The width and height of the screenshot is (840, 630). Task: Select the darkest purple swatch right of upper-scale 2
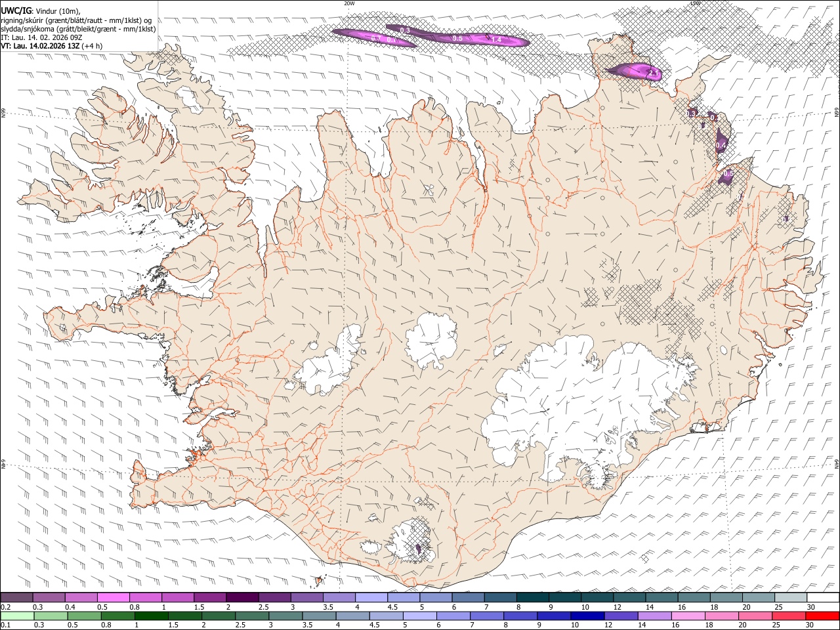pyautogui.click(x=241, y=597)
